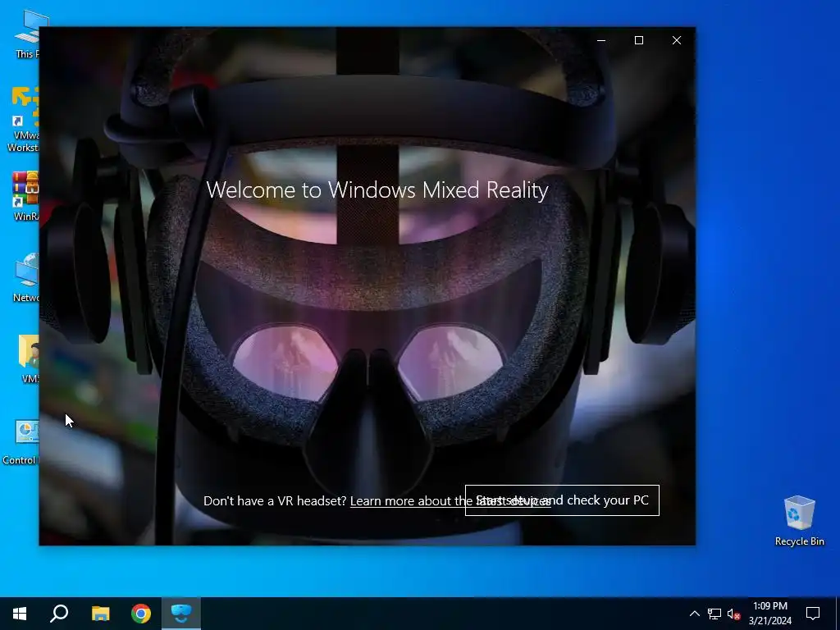Select the Network desktop icon
Screen dimensions: 840x630
click(x=25, y=277)
